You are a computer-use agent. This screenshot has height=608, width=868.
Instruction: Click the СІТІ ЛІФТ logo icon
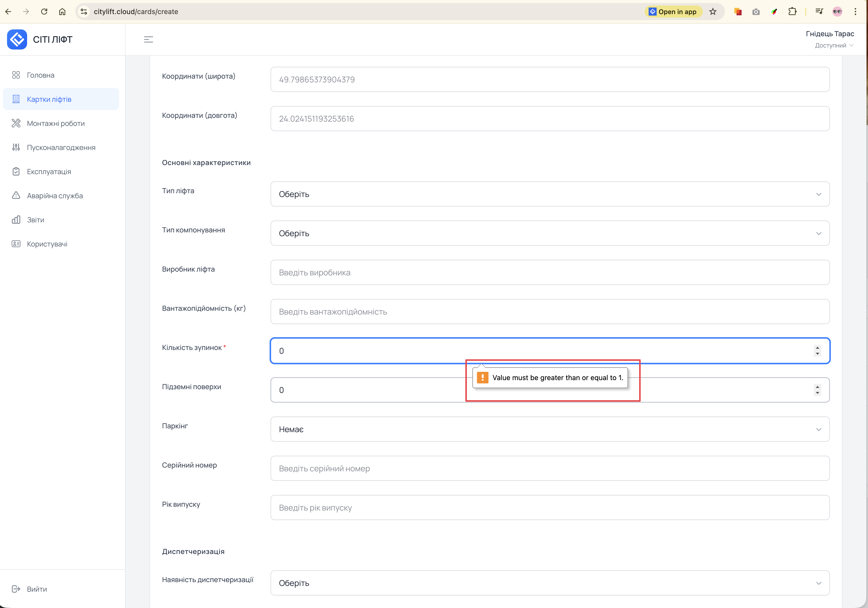point(17,39)
